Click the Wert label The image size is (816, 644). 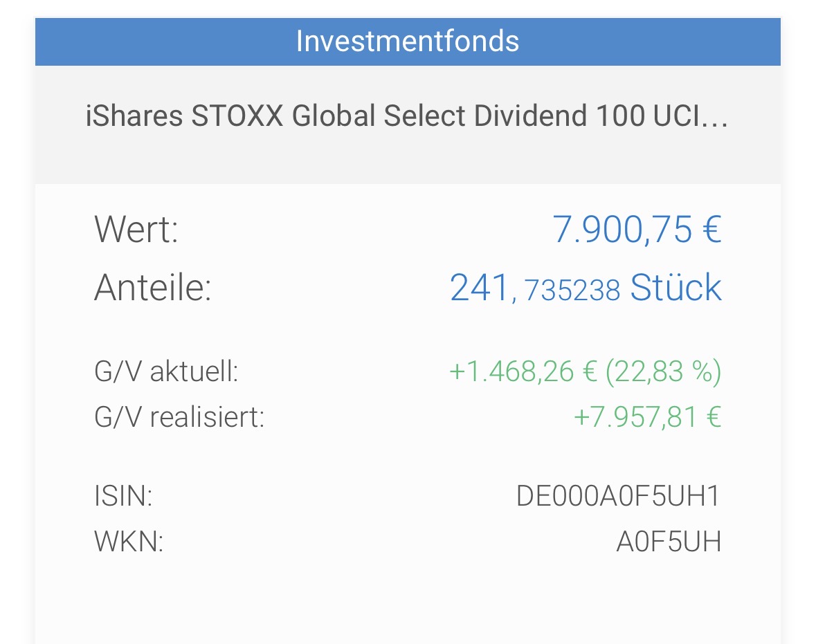pyautogui.click(x=136, y=230)
